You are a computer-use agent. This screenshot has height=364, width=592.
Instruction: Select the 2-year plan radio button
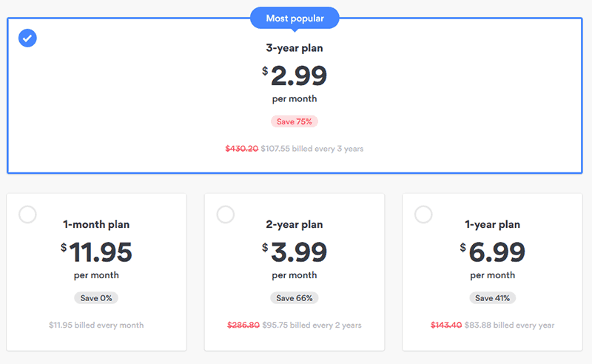tap(226, 215)
